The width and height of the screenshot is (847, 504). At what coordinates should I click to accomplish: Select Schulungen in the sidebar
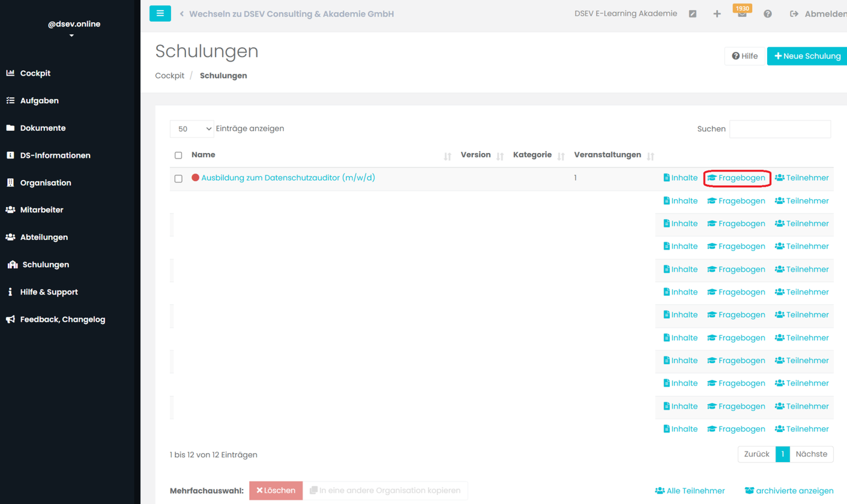pyautogui.click(x=38, y=264)
